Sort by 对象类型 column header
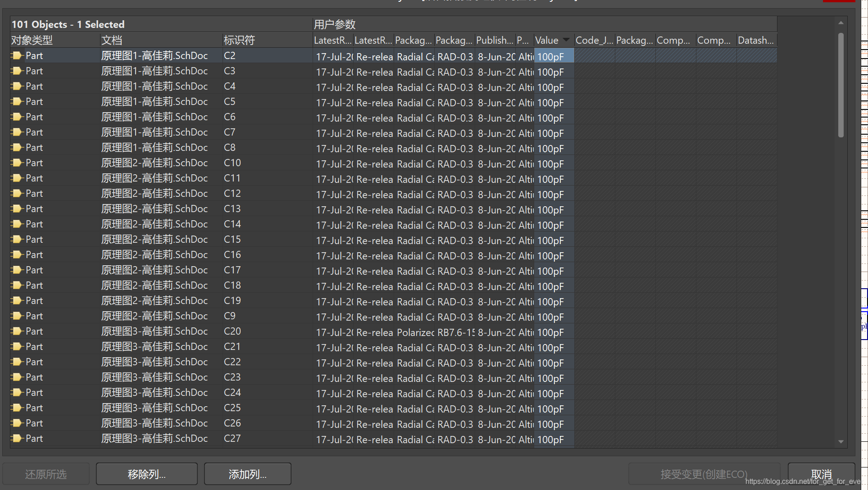868x490 pixels. (55, 40)
